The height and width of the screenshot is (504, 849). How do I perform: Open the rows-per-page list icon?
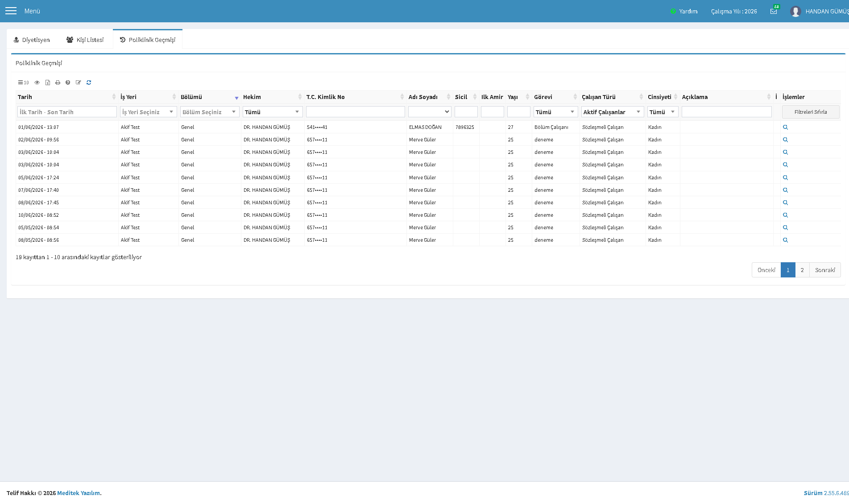23,83
